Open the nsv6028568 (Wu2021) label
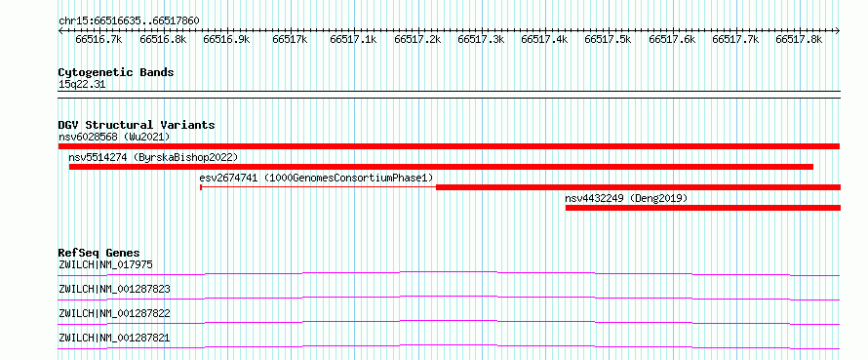The height and width of the screenshot is (360, 868). point(114,137)
